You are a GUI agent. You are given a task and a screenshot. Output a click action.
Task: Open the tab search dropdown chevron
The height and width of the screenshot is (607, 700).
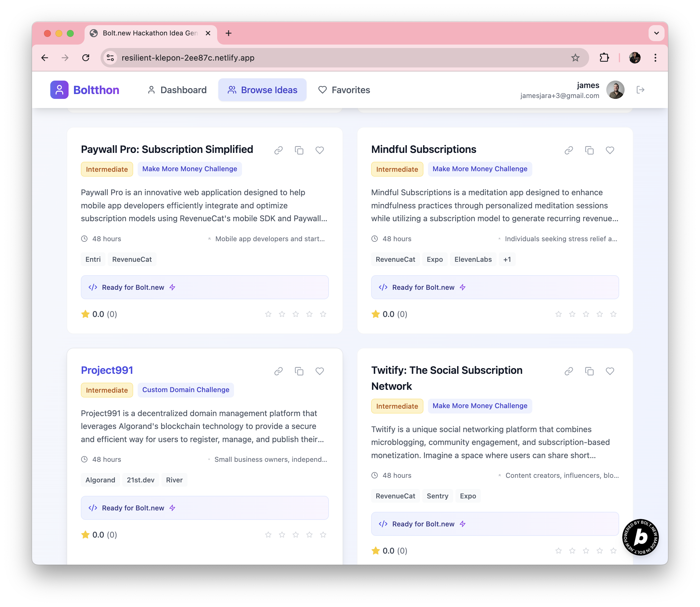(656, 33)
